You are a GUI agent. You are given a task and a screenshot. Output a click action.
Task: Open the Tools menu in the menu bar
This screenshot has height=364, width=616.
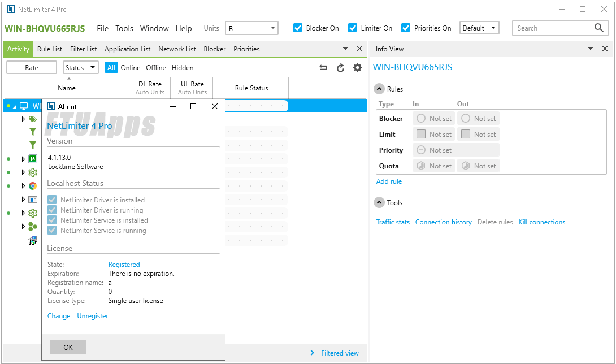(124, 28)
